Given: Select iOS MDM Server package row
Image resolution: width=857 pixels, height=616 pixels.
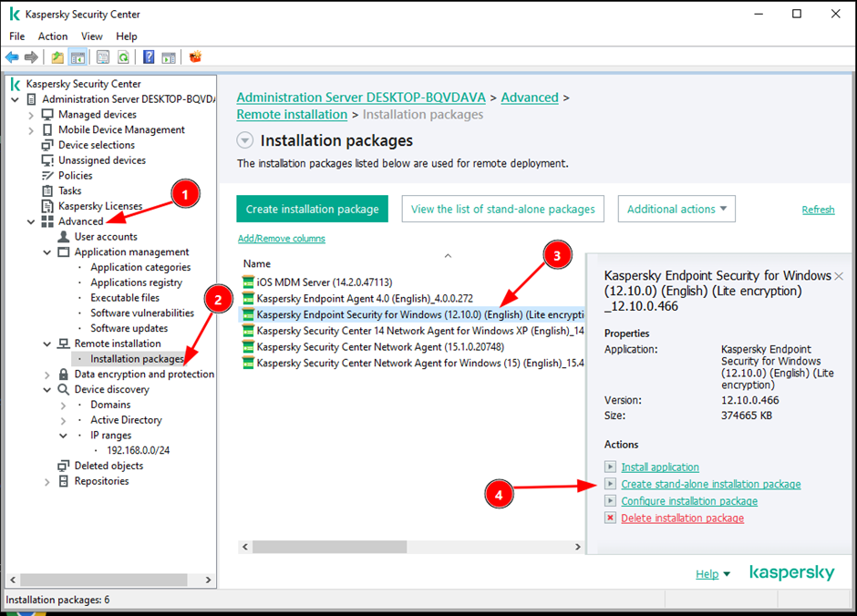Looking at the screenshot, I should pos(325,282).
